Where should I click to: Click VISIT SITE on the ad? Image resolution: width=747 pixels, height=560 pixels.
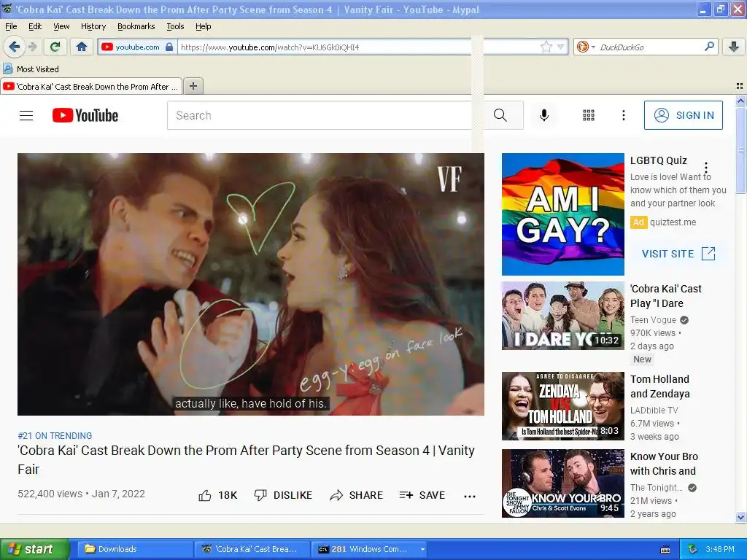(x=678, y=253)
